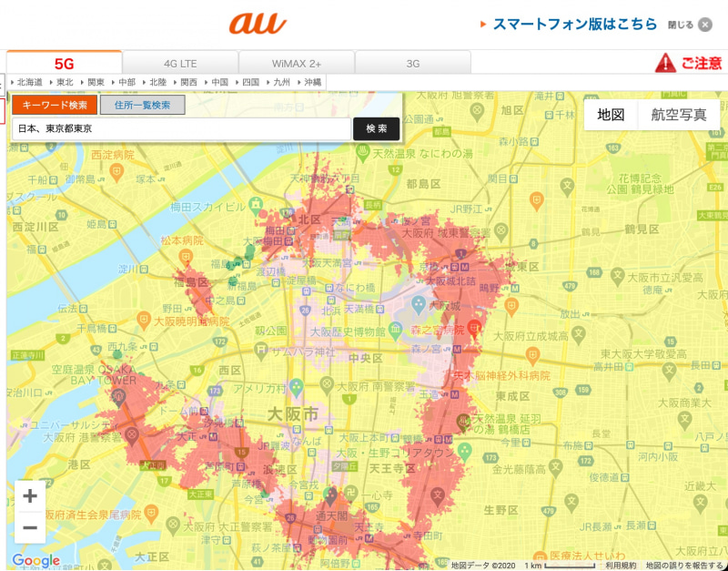Click 大阪市 city label
This screenshot has width=728, height=571.
click(x=293, y=413)
